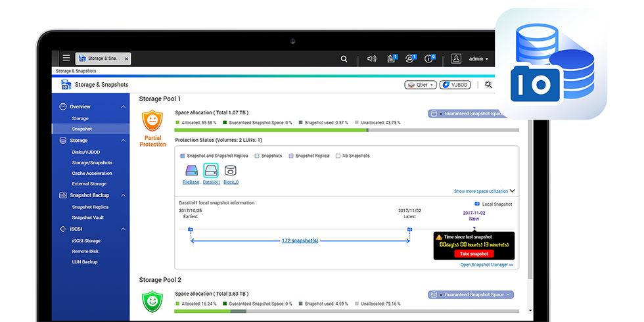644x322 pixels.
Task: Expand Show more space utilization
Action: [484, 191]
